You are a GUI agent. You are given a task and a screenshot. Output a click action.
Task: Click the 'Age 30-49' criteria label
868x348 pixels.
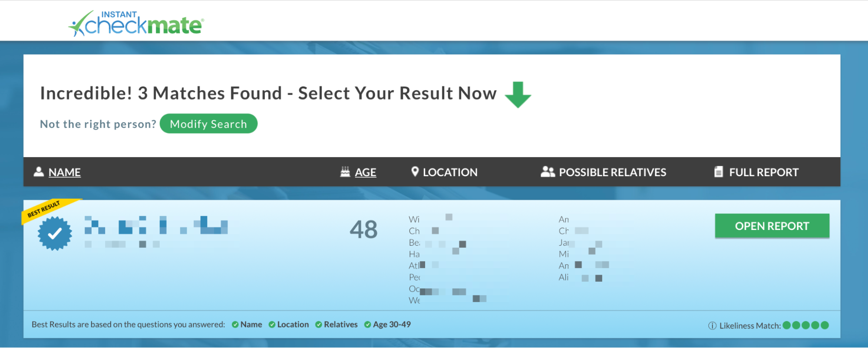(x=392, y=325)
